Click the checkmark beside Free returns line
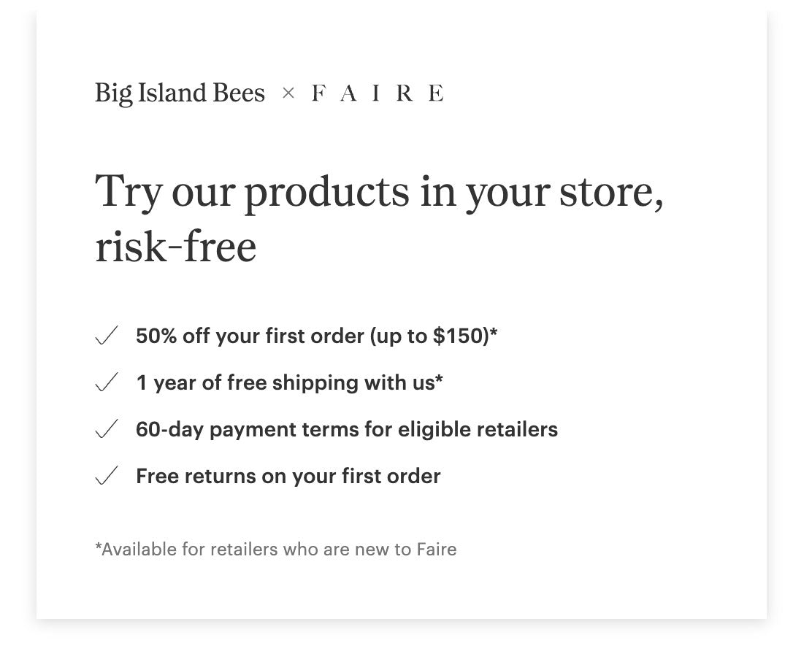The width and height of the screenshot is (812, 651). 107,475
